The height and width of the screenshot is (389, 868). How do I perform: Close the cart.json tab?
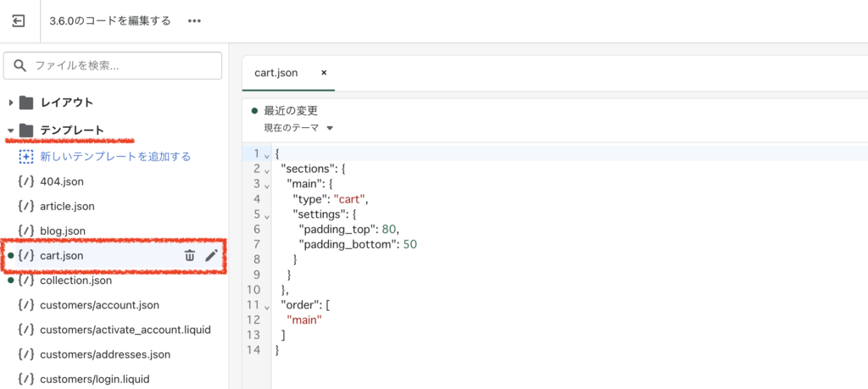pos(324,73)
